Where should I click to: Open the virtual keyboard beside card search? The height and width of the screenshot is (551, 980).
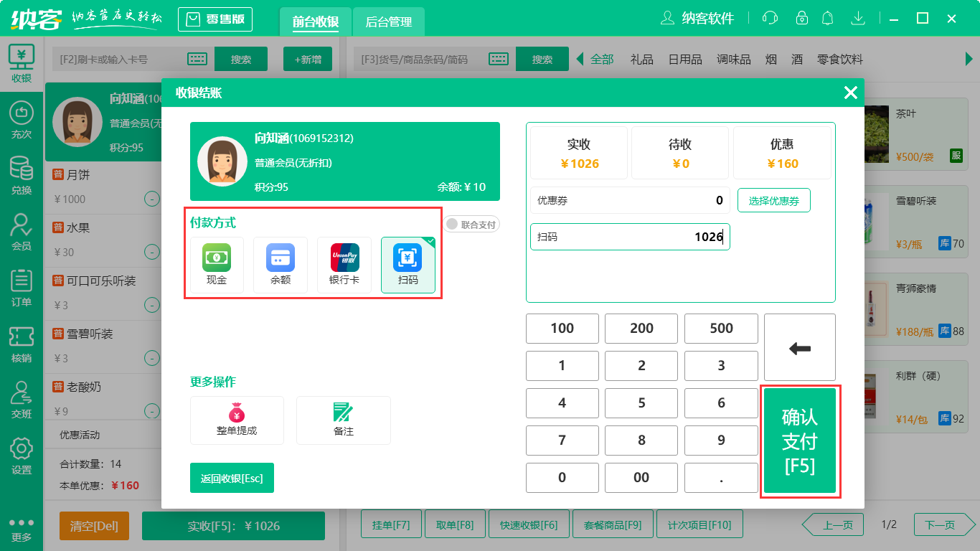click(x=197, y=59)
